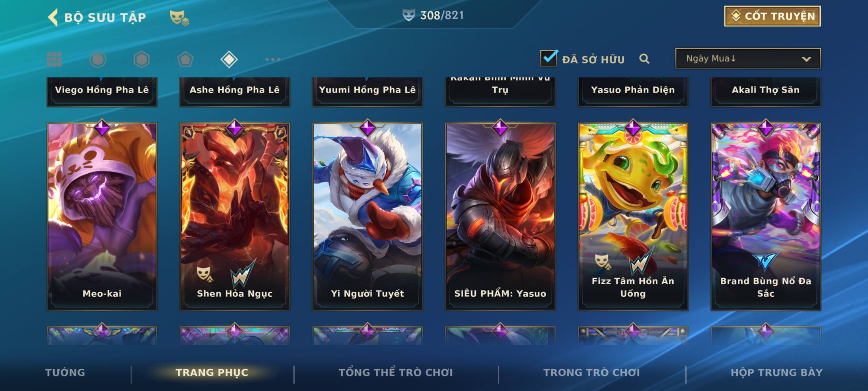Filter skins by the round rarity icon
Screen dimensions: 868x391
click(x=98, y=59)
